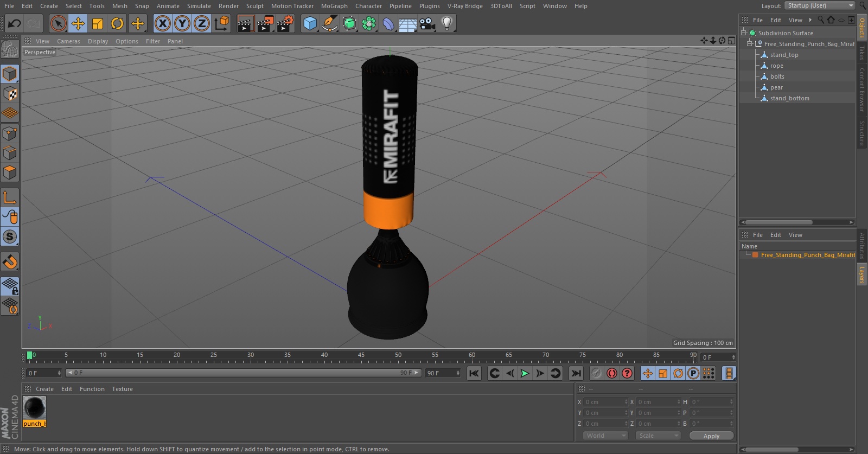Select the pear object
This screenshot has height=454, width=868.
776,87
